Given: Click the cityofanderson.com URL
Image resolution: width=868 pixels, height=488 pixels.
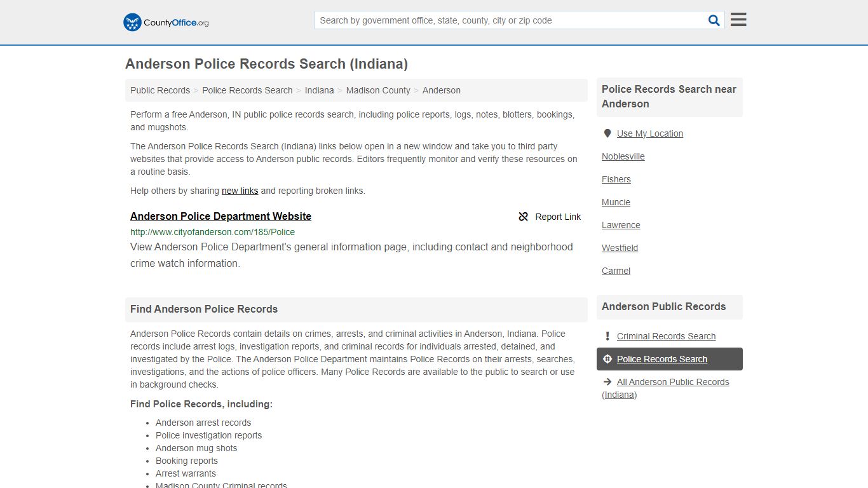Looking at the screenshot, I should tap(212, 232).
